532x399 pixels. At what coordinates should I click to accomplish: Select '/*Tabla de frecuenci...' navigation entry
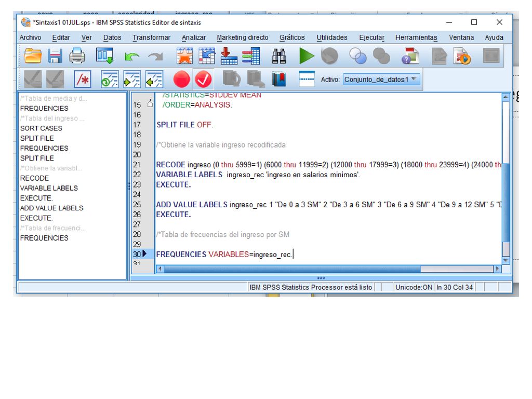(52, 228)
